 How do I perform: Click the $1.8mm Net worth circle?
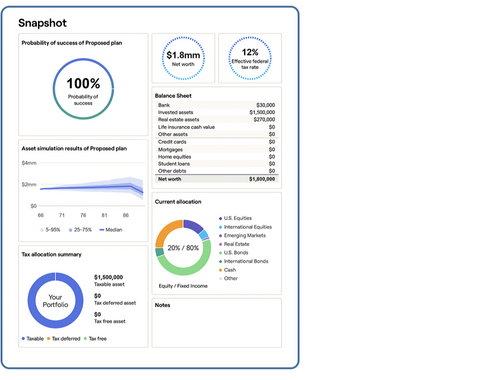tap(183, 58)
